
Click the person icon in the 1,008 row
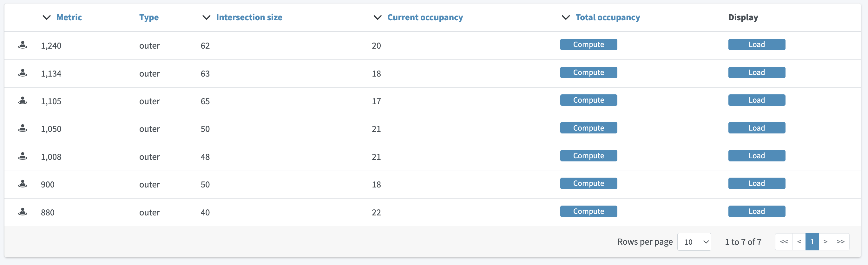pyautogui.click(x=23, y=156)
